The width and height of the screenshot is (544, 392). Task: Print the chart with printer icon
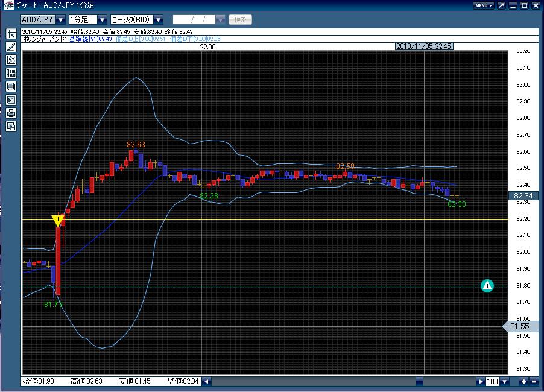[x=11, y=113]
